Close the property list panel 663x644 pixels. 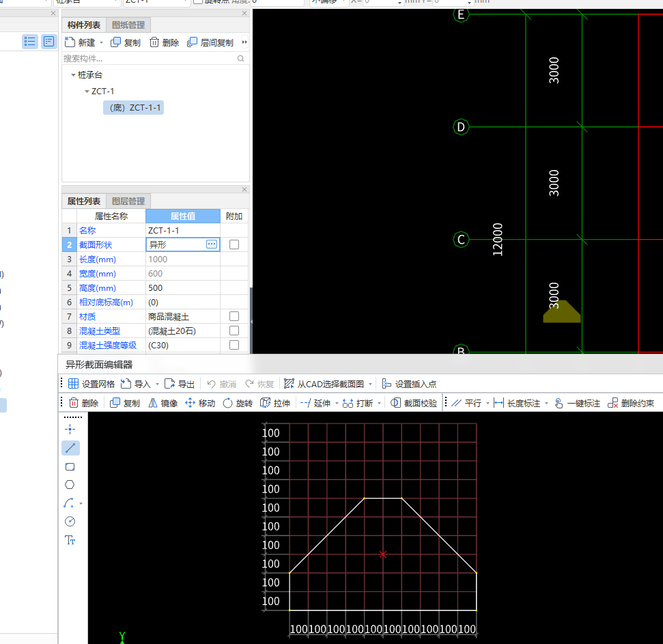coord(244,189)
